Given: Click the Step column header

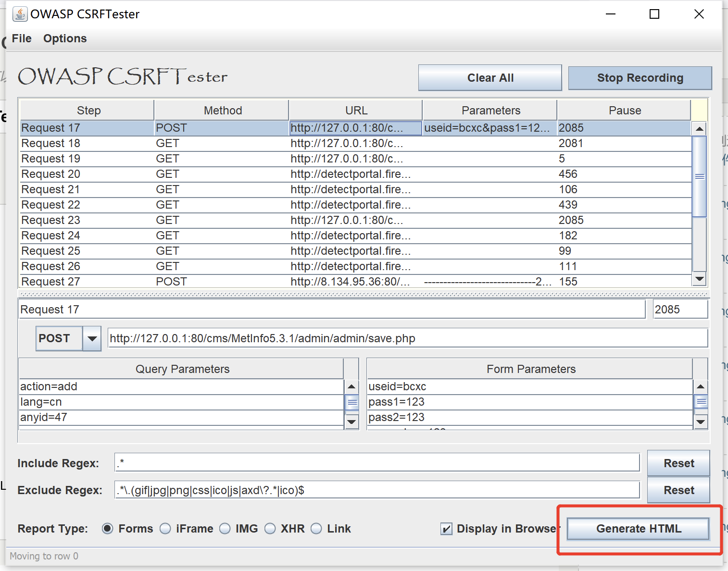Looking at the screenshot, I should [88, 111].
